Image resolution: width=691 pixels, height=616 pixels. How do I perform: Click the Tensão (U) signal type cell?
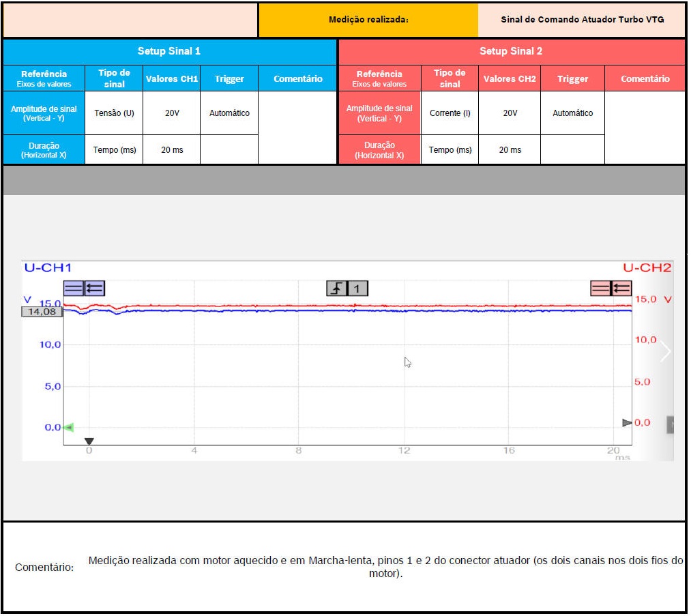click(x=114, y=113)
